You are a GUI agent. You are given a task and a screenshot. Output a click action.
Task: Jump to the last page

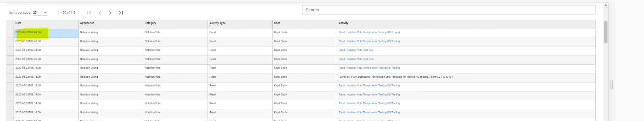point(121,13)
